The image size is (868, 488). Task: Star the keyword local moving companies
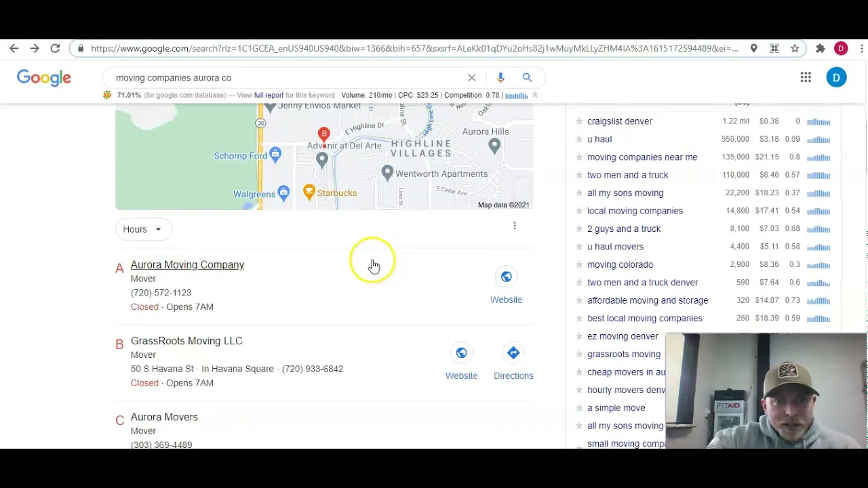coord(579,211)
